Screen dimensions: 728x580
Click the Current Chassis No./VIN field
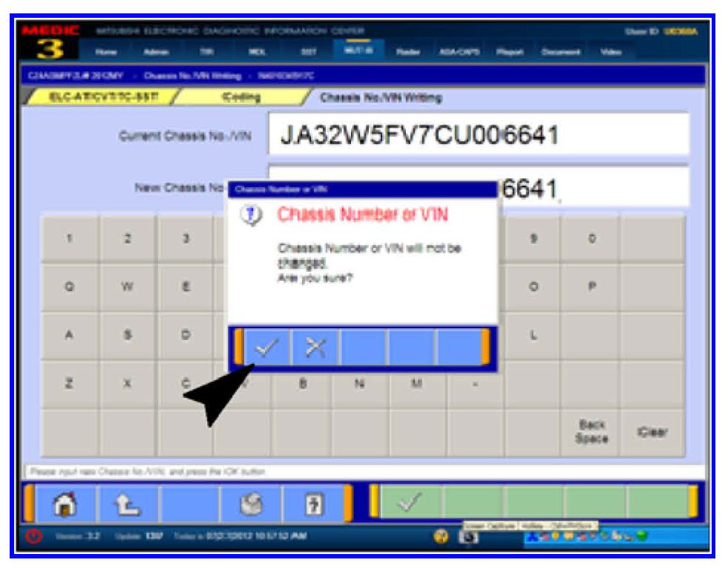(x=478, y=135)
